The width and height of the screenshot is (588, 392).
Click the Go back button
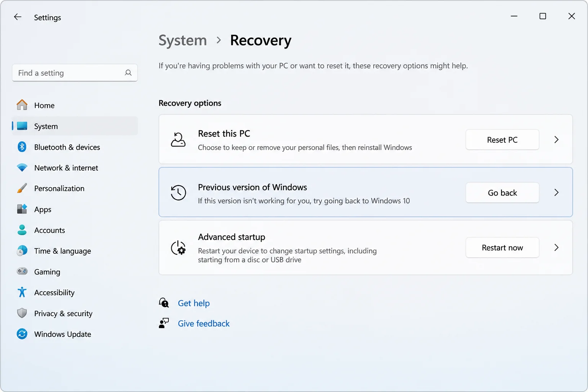click(502, 193)
